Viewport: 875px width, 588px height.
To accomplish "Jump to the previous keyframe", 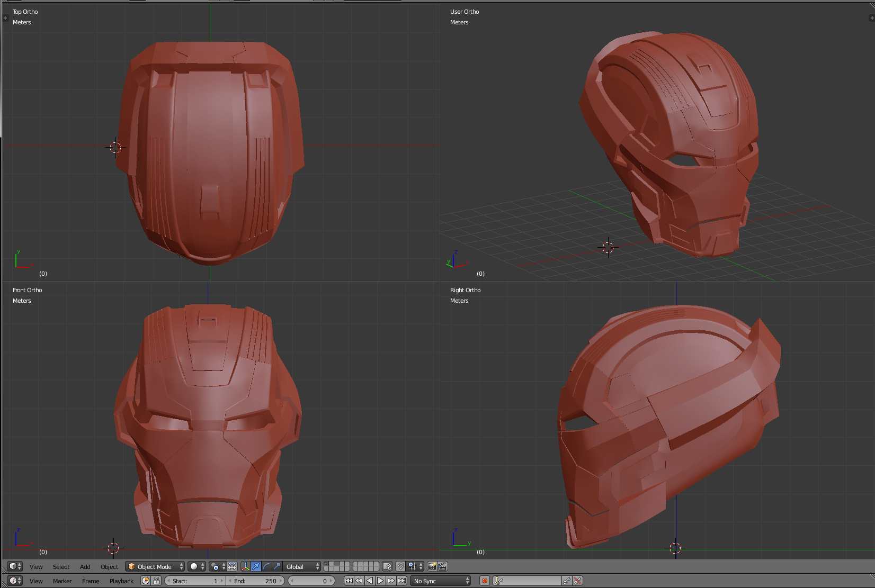I will (x=359, y=581).
